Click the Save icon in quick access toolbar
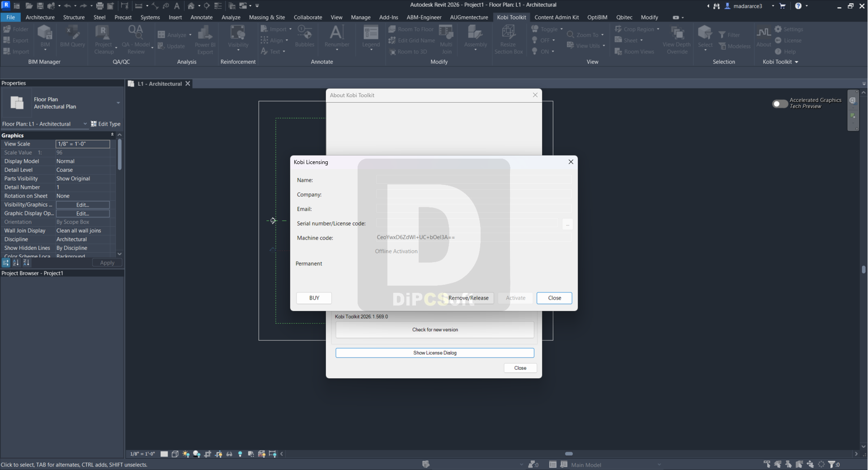Screen dimensions: 868x470 (40, 6)
